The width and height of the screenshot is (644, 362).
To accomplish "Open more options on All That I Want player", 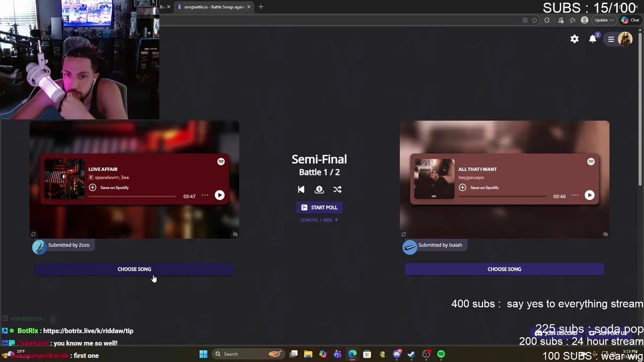I will (575, 195).
